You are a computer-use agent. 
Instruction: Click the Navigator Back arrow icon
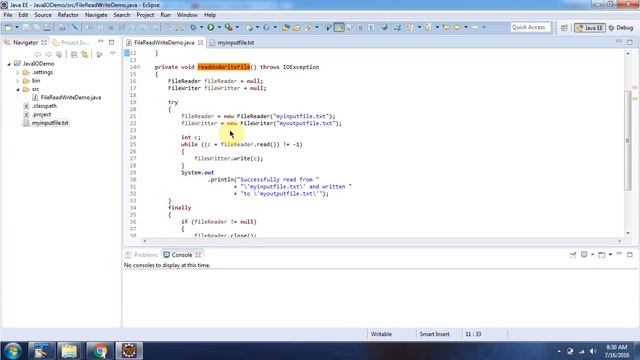[x=38, y=54]
